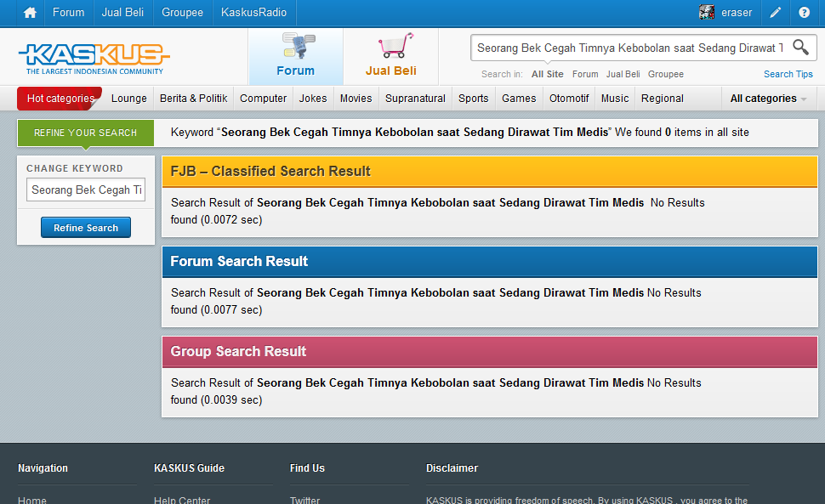Click the pencil edit icon
This screenshot has width=825, height=504.
click(x=776, y=13)
